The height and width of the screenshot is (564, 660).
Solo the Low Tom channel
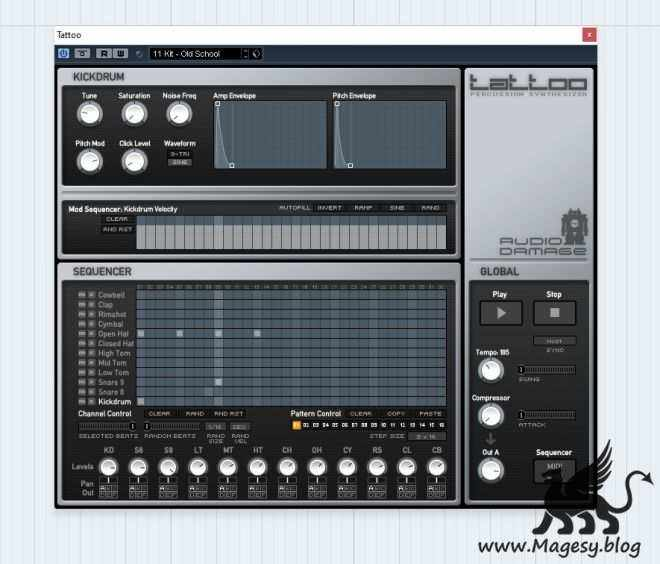pyautogui.click(x=91, y=372)
